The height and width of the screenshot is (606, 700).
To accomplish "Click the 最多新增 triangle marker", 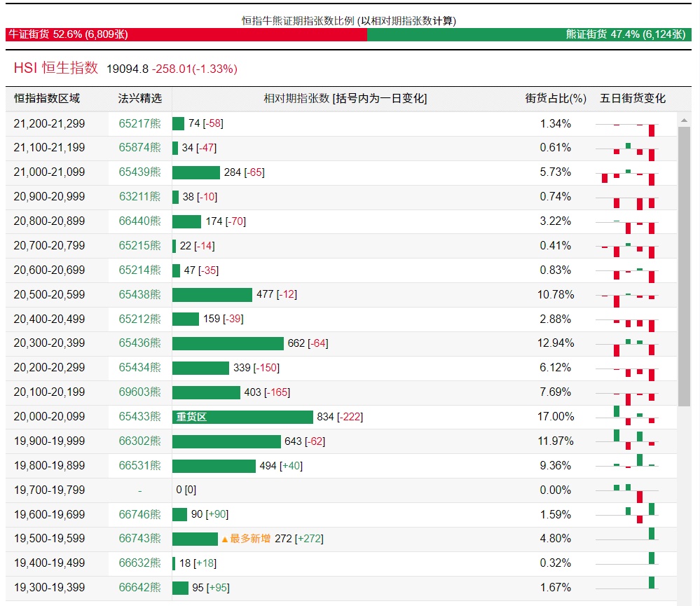I will coord(225,539).
